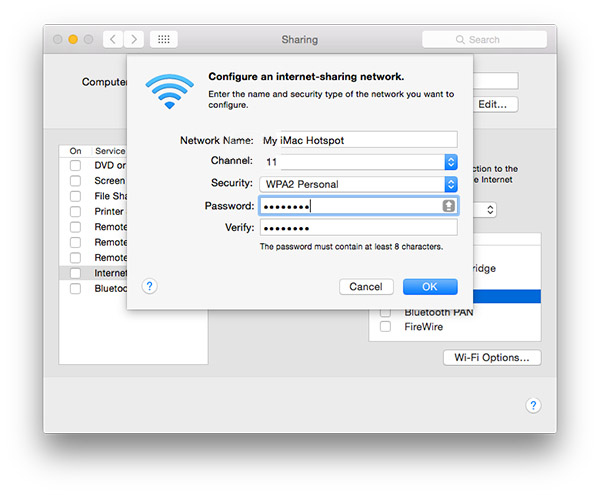Enable the FireWire checkbox
The width and height of the screenshot is (600, 495).
coord(385,327)
